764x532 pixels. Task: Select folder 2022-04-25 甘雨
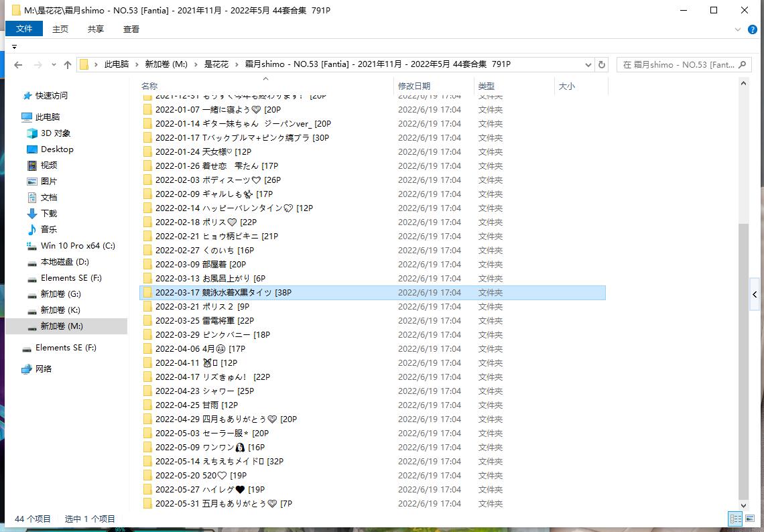196,405
